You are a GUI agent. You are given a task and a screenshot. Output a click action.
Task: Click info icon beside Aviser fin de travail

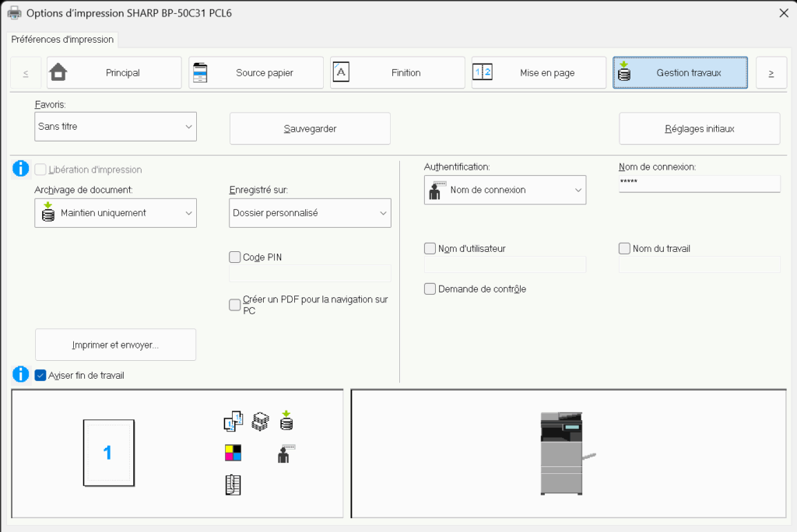click(21, 375)
